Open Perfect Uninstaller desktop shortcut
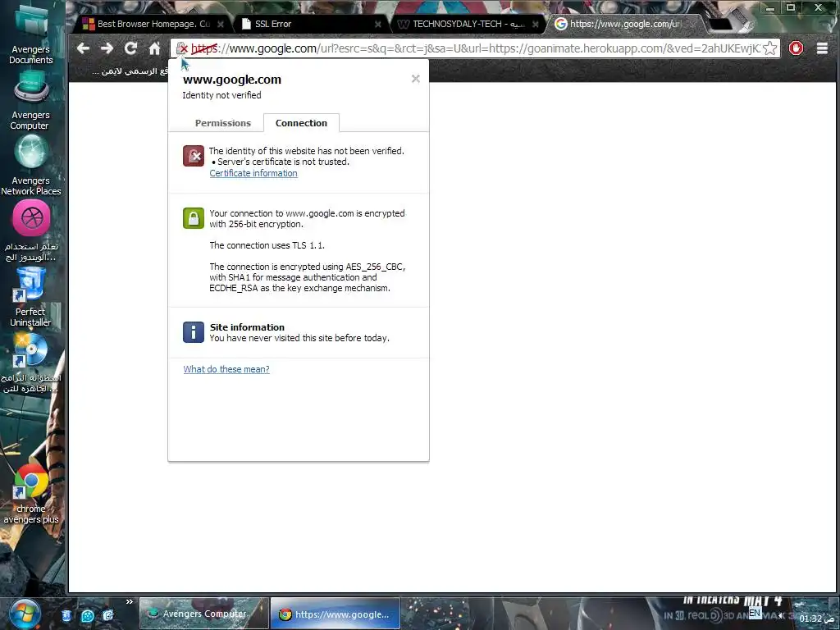840x630 pixels. pos(30,297)
